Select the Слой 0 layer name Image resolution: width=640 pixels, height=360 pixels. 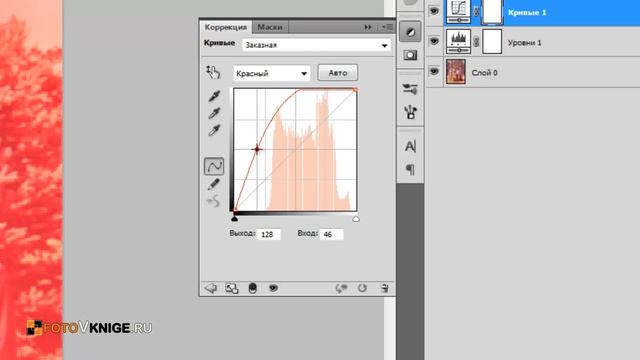pyautogui.click(x=484, y=73)
